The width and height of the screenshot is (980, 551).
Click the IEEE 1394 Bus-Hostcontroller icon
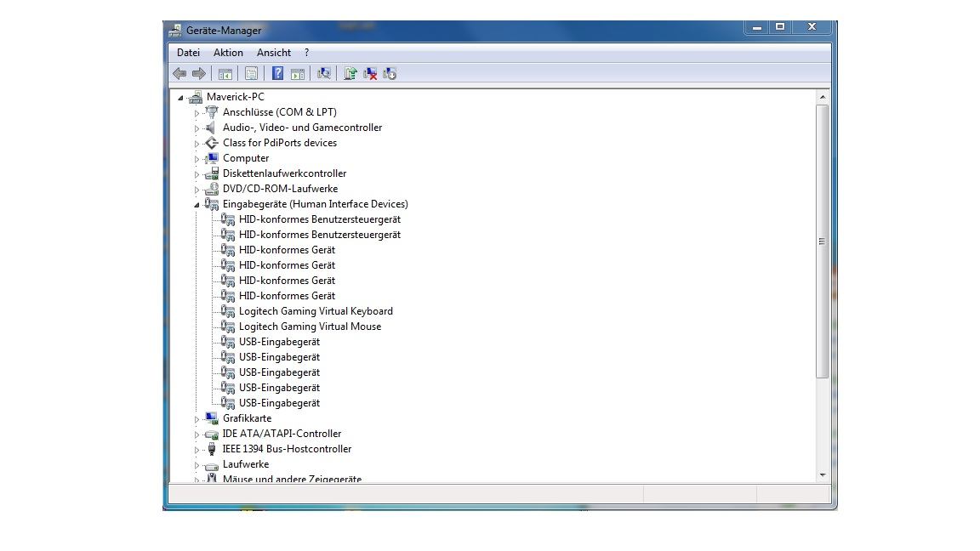pos(212,449)
